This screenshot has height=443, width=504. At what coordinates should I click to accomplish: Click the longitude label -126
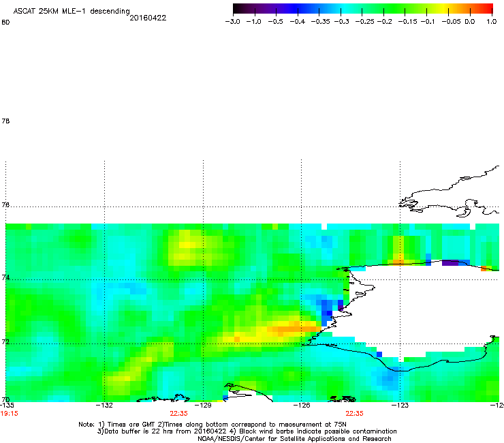tap(302, 405)
